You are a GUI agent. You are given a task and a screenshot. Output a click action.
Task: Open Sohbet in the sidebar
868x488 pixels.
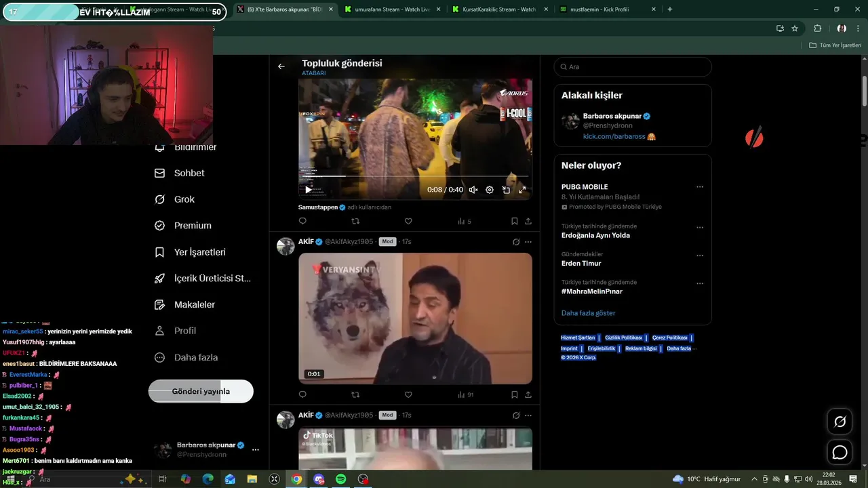180,173
